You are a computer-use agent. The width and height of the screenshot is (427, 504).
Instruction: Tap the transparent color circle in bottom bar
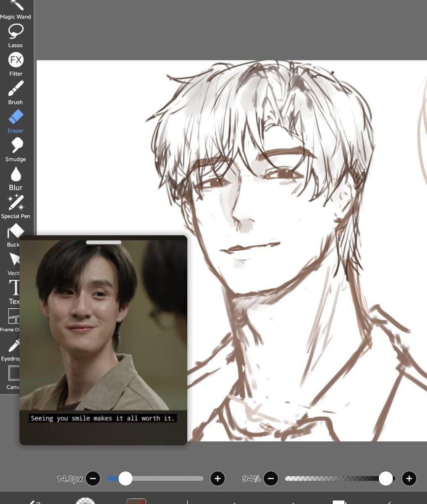86,501
